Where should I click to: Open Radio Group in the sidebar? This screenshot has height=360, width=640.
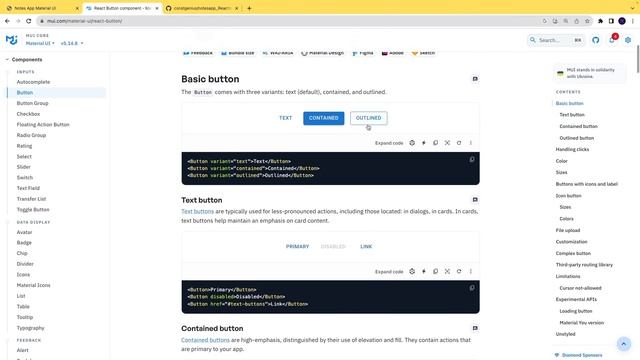31,135
